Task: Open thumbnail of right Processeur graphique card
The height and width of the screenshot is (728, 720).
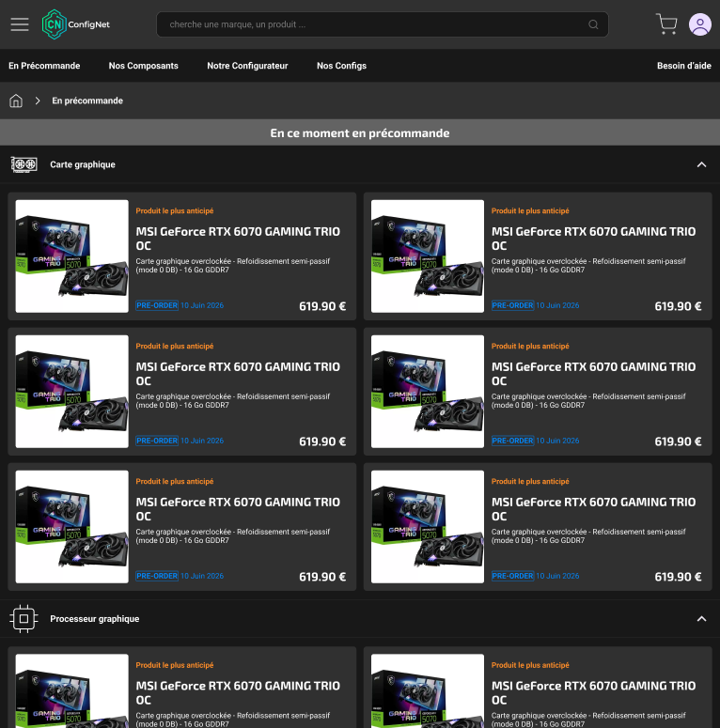Action: tap(428, 690)
